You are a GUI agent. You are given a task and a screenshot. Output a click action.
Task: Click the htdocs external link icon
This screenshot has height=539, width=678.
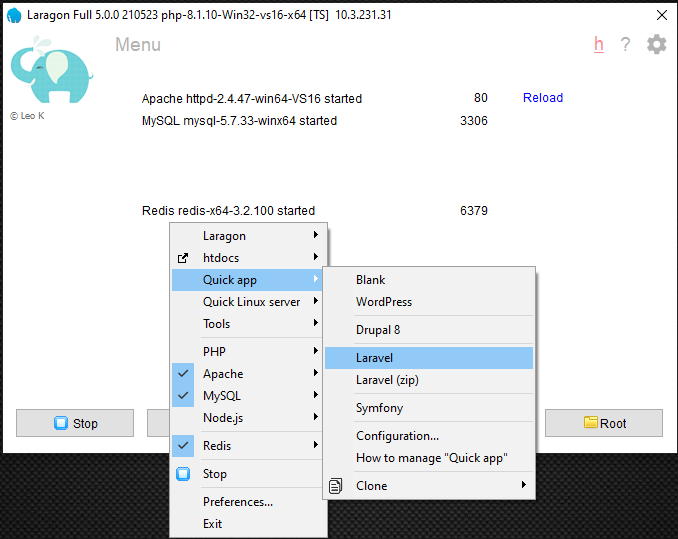click(x=183, y=258)
